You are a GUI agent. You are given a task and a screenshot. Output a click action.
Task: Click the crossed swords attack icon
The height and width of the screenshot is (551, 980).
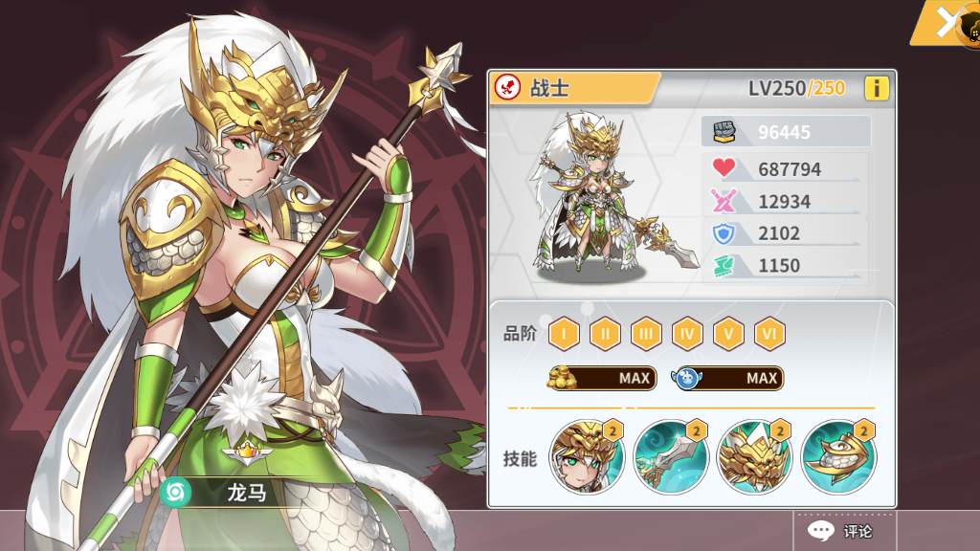pos(724,201)
